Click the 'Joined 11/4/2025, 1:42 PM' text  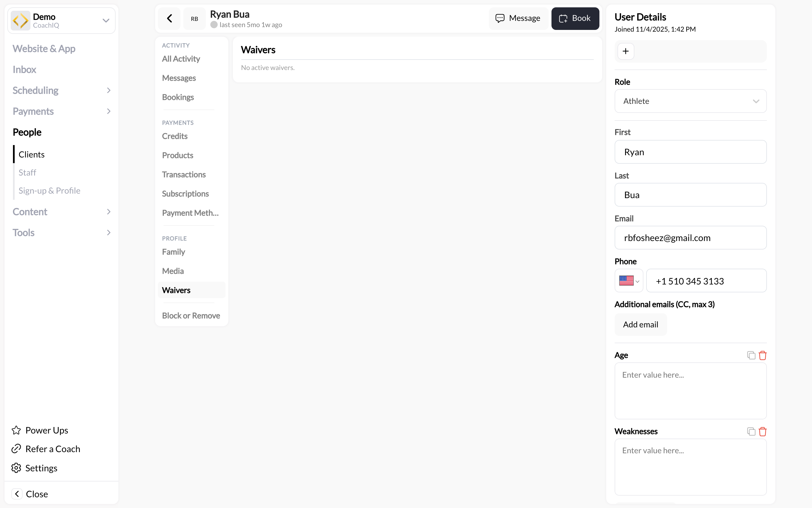click(x=655, y=29)
